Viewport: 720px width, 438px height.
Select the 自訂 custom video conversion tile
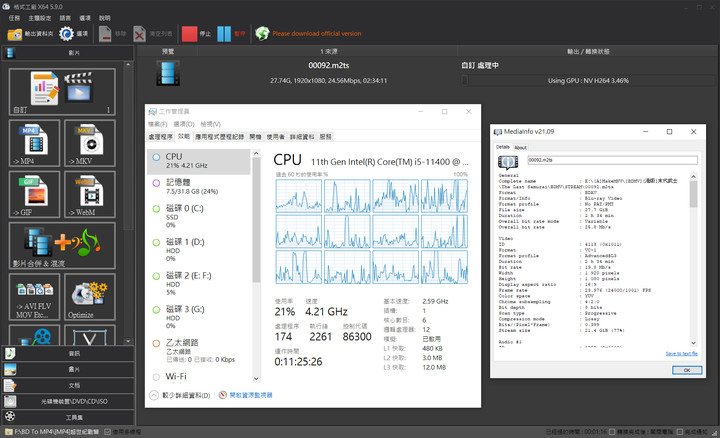point(62,92)
